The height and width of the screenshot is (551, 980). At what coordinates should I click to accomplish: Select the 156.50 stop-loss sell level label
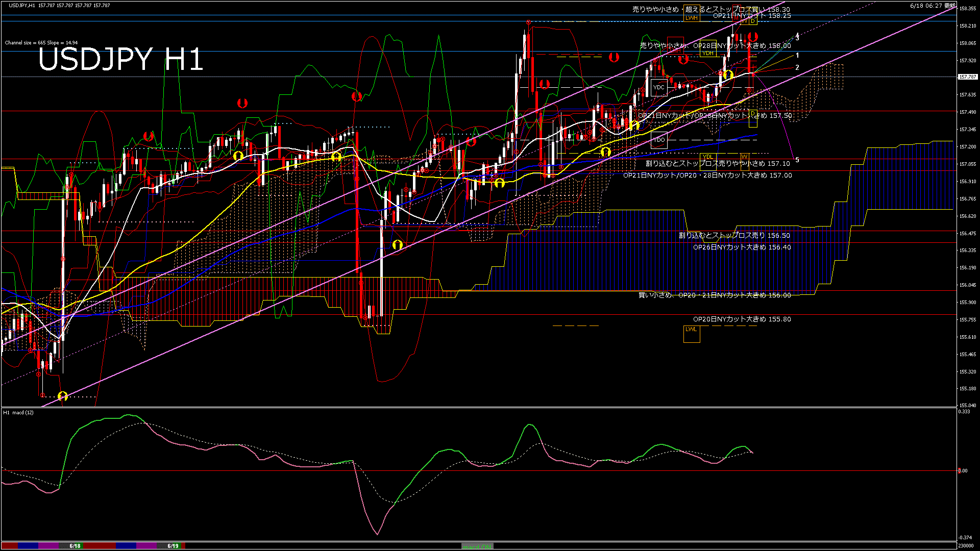pyautogui.click(x=734, y=235)
